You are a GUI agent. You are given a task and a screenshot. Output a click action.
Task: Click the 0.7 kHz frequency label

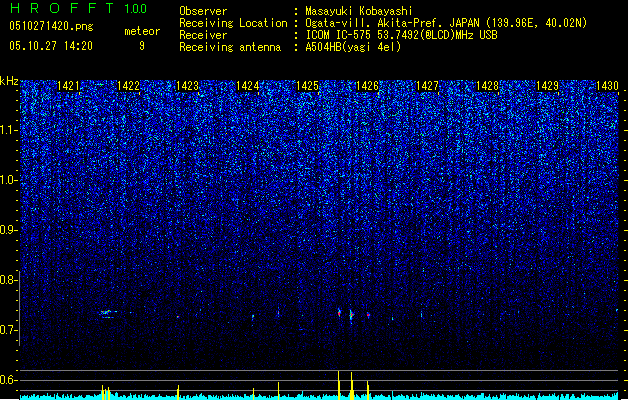click(x=8, y=330)
